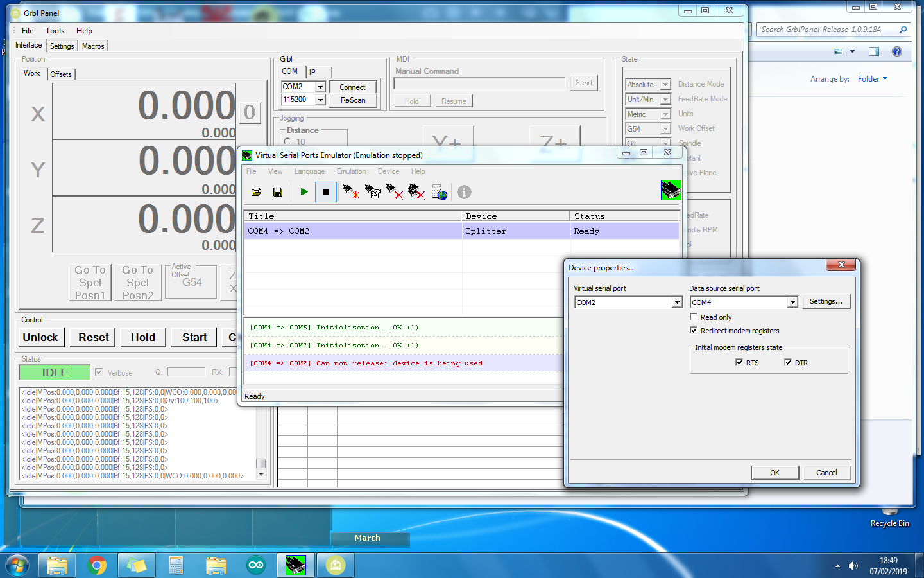This screenshot has height=578, width=924.
Task: Open a configuration file in VSPE toolbar
Action: click(256, 192)
